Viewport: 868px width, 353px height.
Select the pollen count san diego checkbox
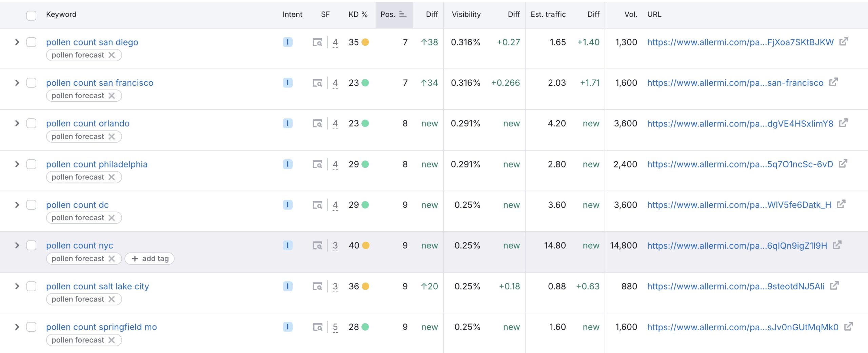[x=31, y=42]
